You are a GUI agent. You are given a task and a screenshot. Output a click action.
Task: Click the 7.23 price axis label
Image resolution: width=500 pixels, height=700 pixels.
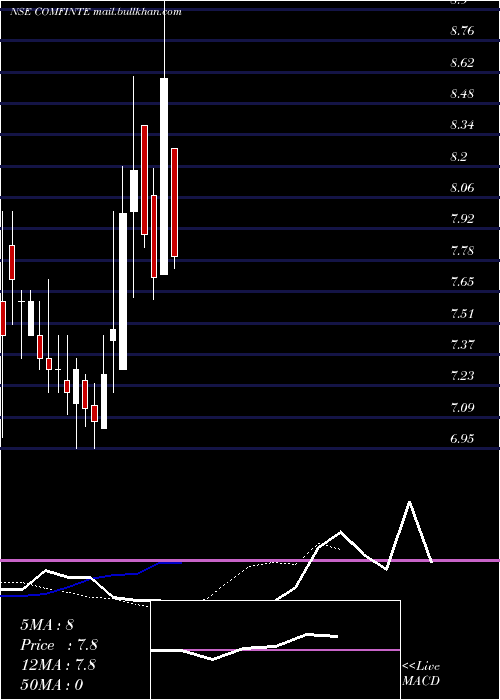tap(462, 376)
